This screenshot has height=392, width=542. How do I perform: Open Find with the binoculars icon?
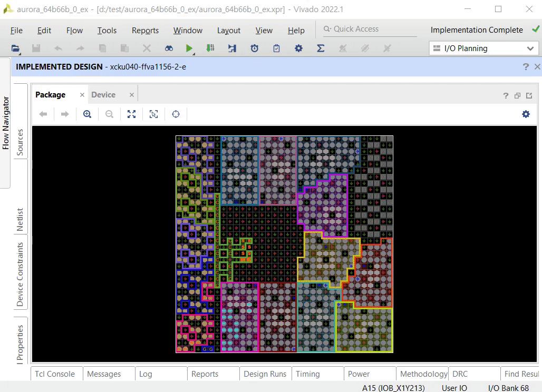169,48
